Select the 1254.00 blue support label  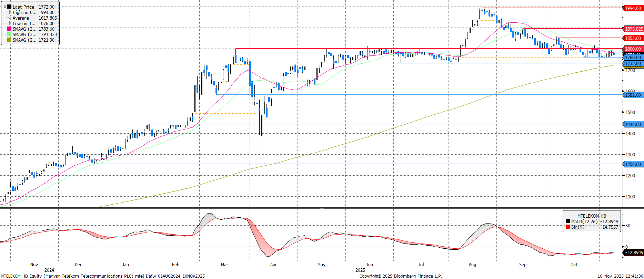[633, 164]
